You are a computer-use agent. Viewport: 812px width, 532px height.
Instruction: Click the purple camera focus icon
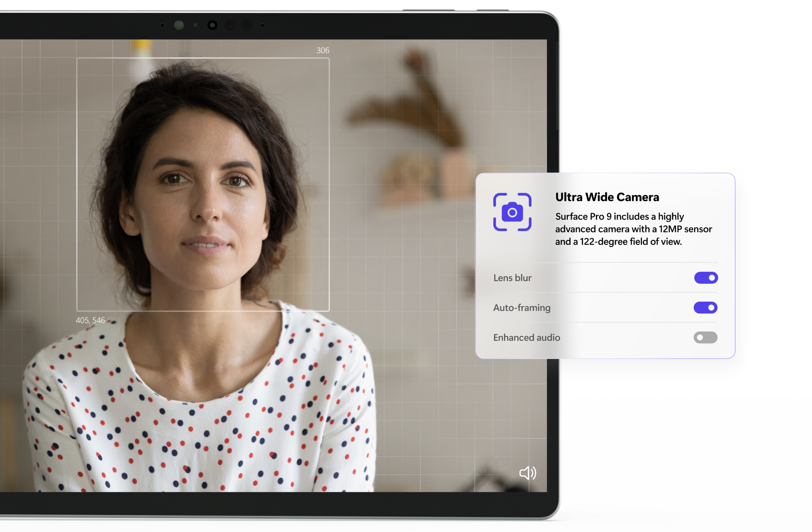coord(512,212)
